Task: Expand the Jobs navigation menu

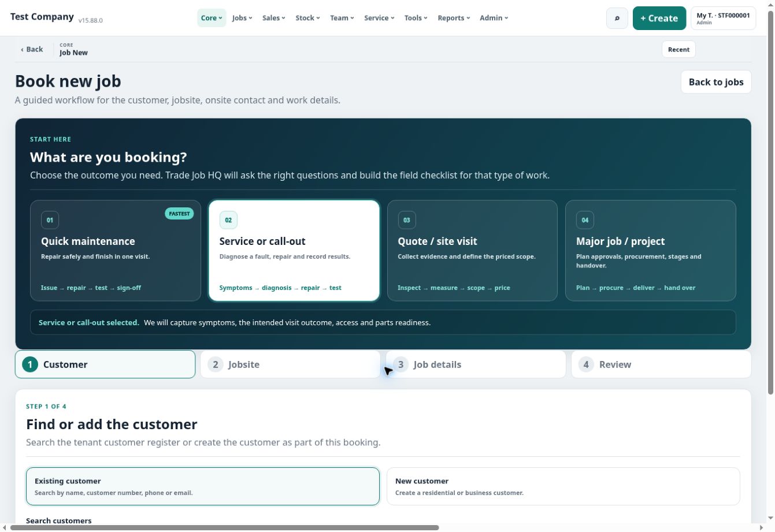Action: pyautogui.click(x=242, y=18)
